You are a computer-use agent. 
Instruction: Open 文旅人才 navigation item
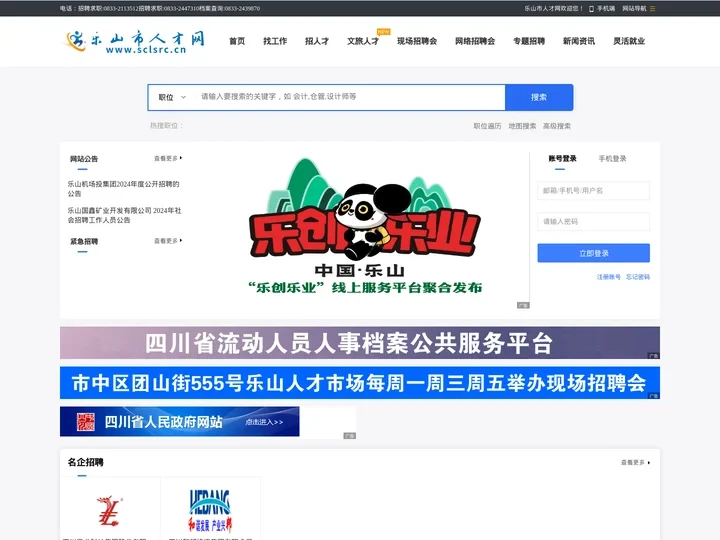click(363, 41)
